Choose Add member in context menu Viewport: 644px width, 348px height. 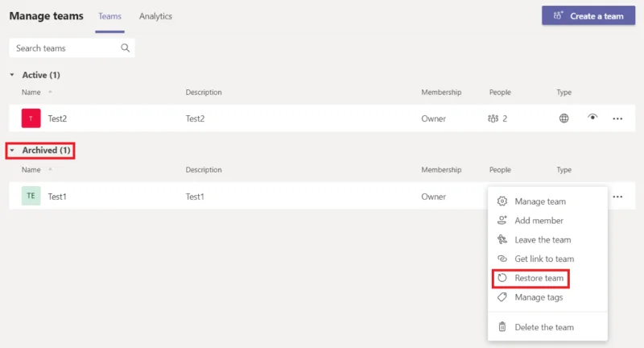pos(547,220)
